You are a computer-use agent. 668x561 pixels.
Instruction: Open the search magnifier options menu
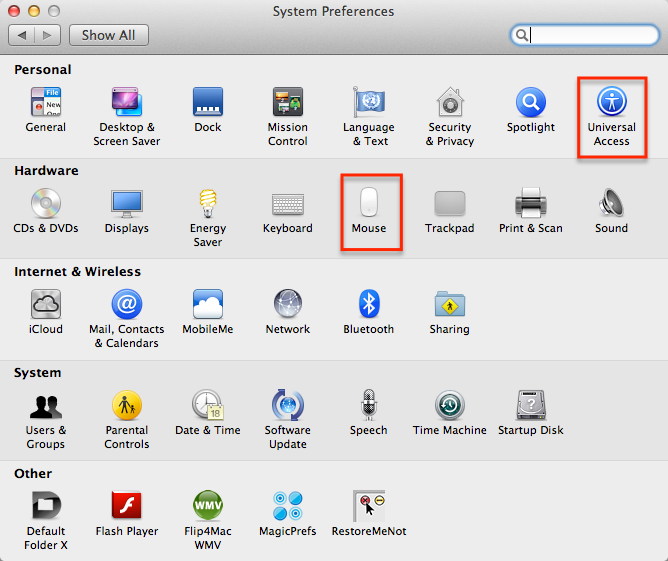(521, 35)
